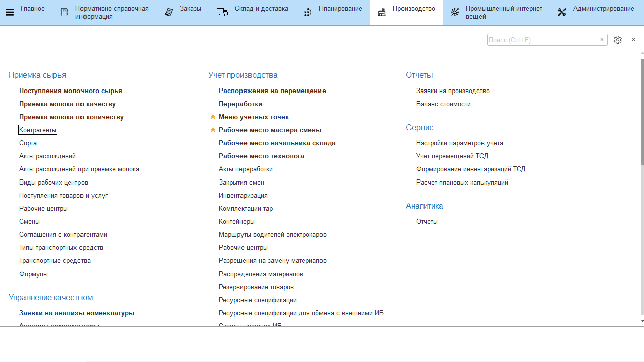Open the hamburger main menu icon

pos(10,12)
